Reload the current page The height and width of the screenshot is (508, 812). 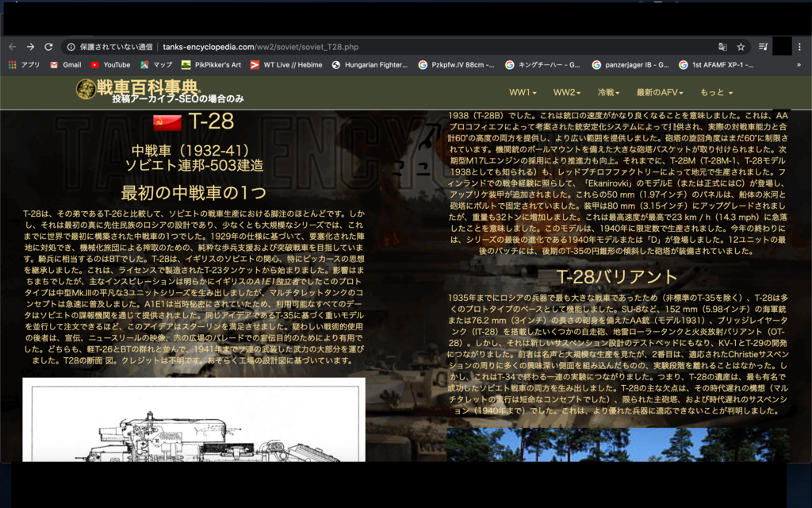(x=48, y=47)
